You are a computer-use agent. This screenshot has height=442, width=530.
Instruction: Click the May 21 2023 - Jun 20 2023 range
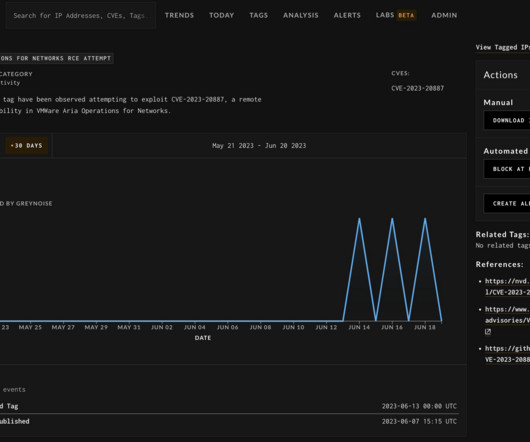(259, 146)
